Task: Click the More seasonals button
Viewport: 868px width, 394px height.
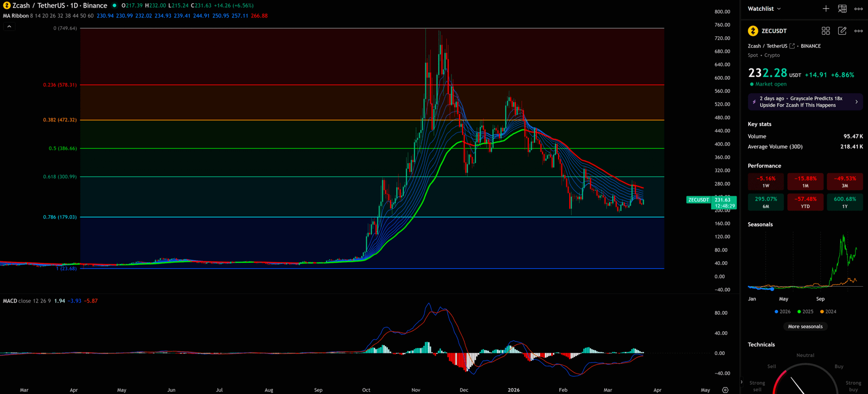Action: (805, 326)
